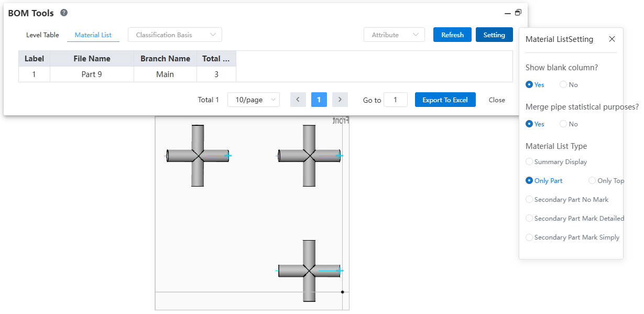Viewport: 644px width, 314px height.
Task: Close the Material ListSetting panel with X
Action: pos(612,39)
